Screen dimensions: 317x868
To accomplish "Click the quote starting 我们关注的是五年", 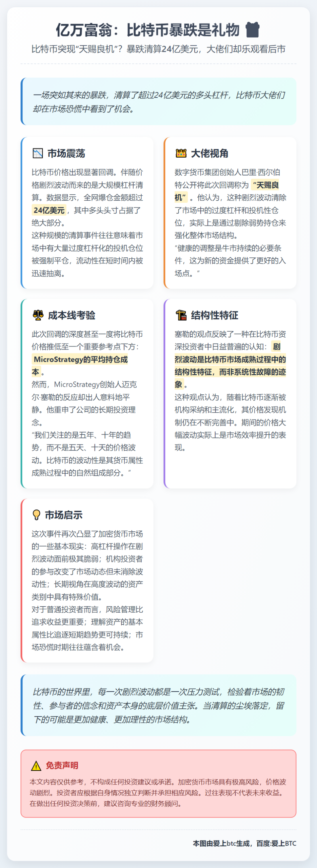I will [x=87, y=454].
